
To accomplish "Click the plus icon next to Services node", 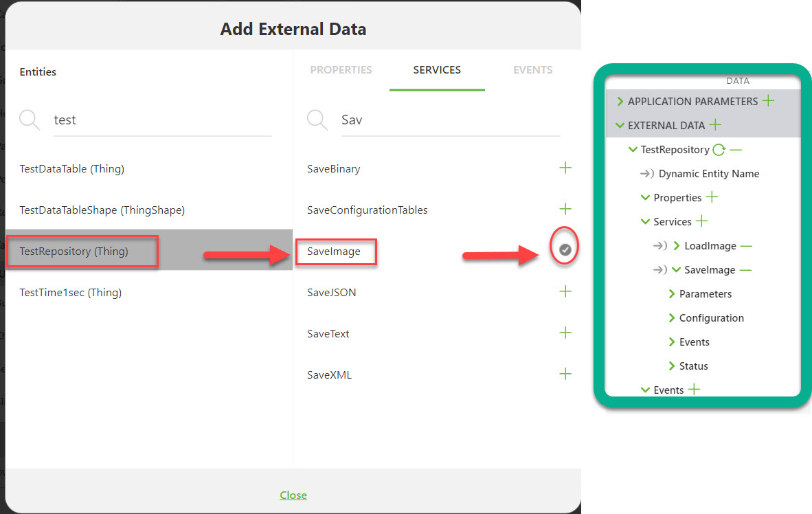I will (x=701, y=221).
